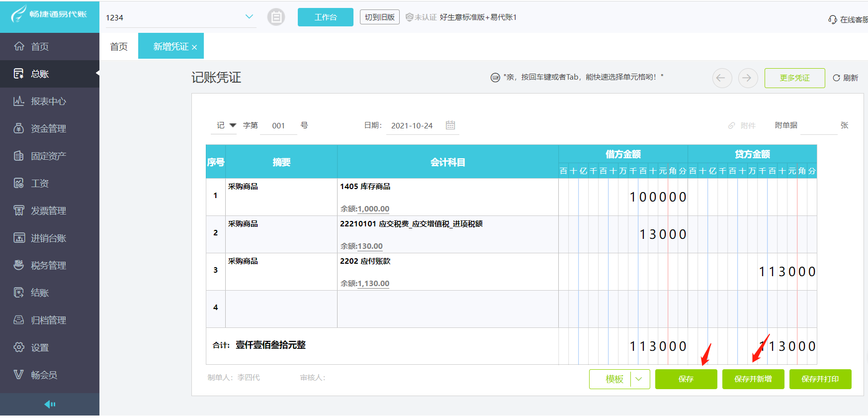Image resolution: width=868 pixels, height=418 pixels.
Task: Click the round document icon near 工作台
Action: pos(276,17)
